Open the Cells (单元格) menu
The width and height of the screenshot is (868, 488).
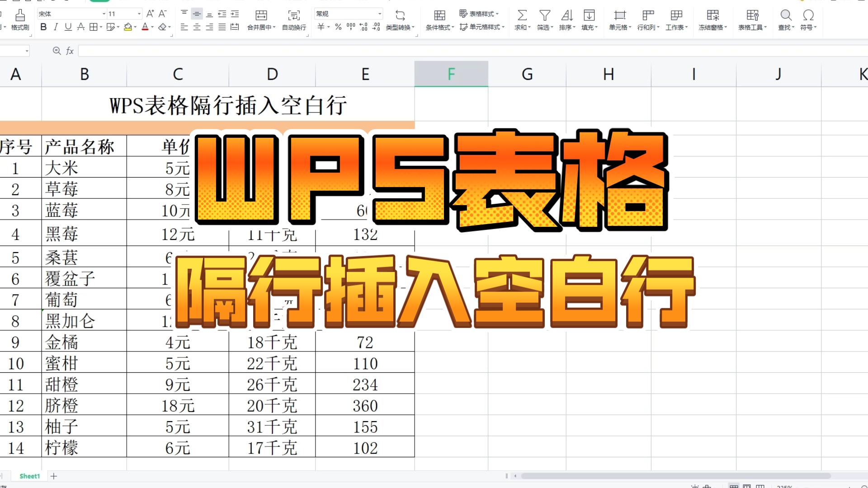620,20
